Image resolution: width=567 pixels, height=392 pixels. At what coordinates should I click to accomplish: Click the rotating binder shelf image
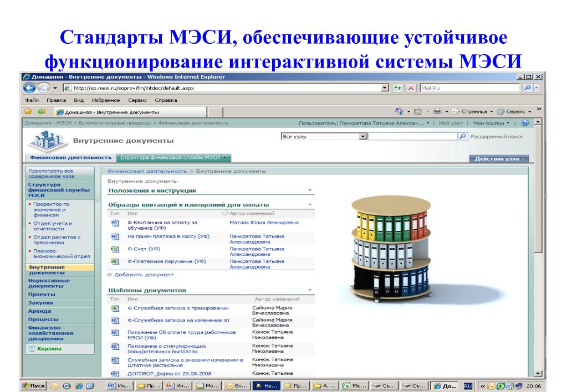[x=391, y=248]
